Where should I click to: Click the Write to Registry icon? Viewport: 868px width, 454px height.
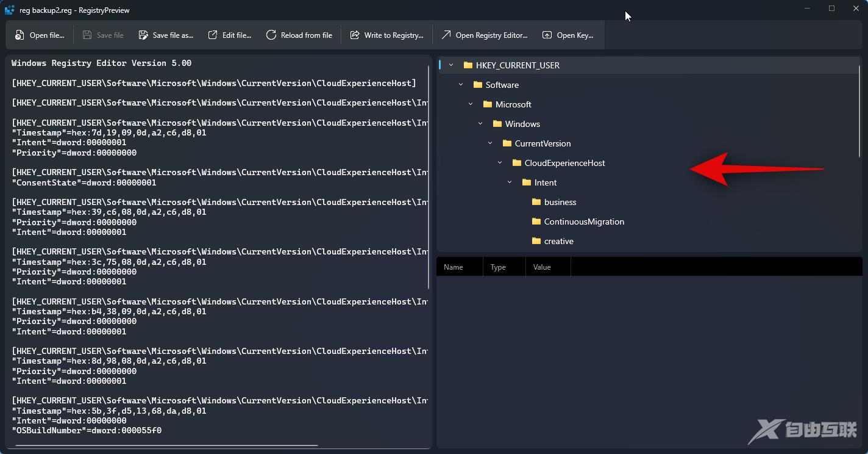pos(355,35)
